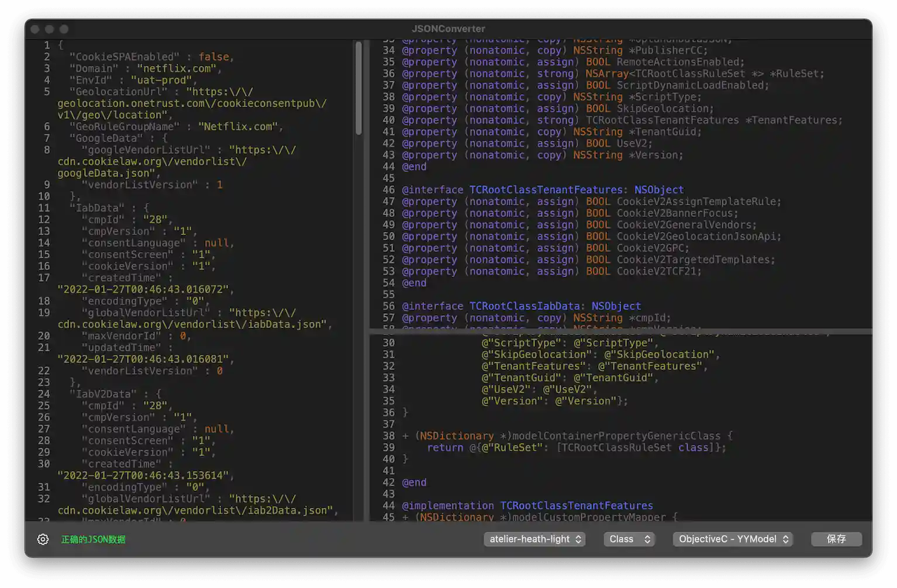Expand the Class type dropdown
The image size is (897, 588).
pyautogui.click(x=629, y=539)
